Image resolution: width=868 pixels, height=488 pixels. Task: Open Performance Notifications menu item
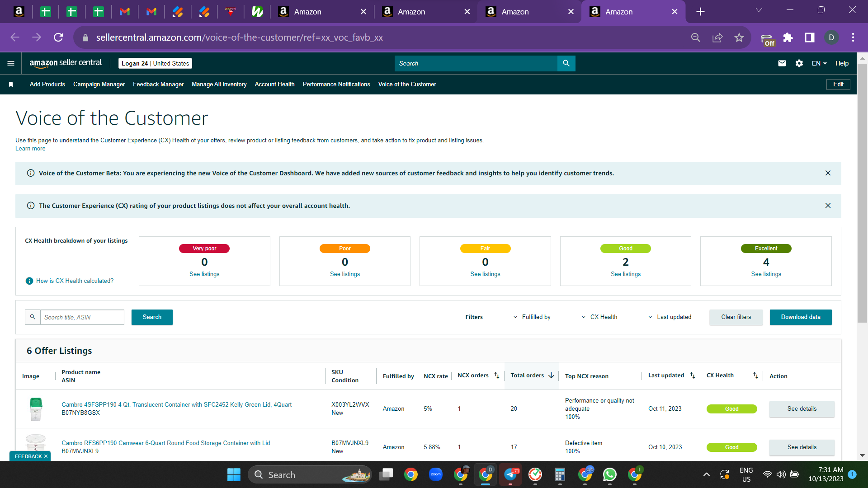[x=336, y=84]
